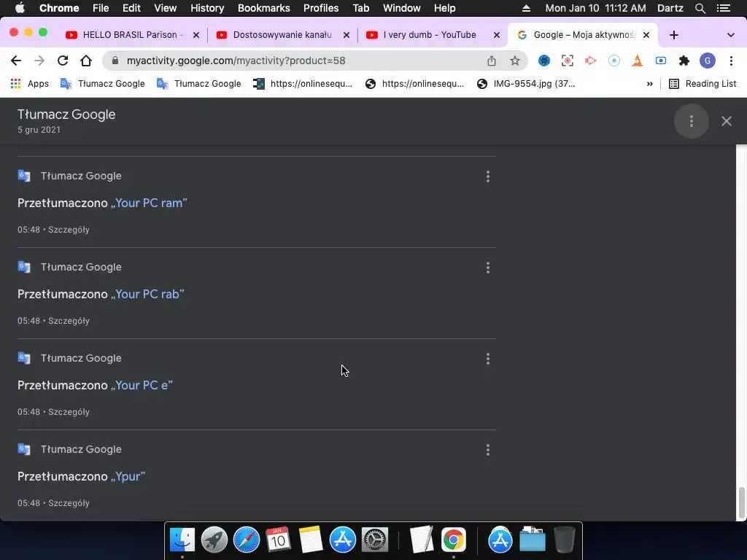Reload the current page

click(x=63, y=61)
